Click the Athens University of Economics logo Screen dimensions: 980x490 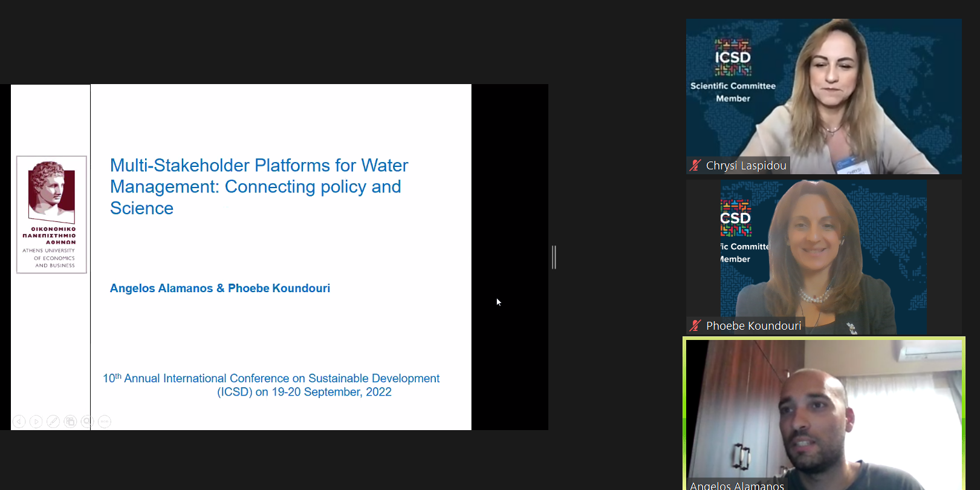coord(52,214)
